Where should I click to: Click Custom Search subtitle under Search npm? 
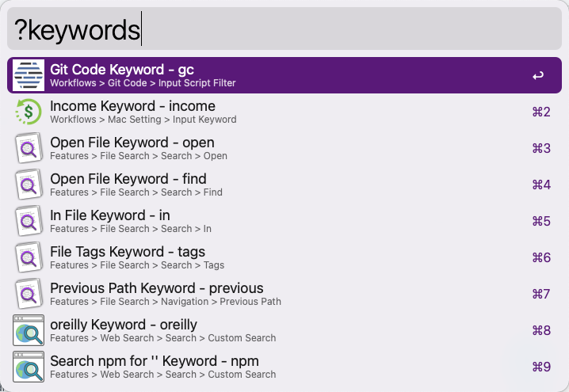pos(163,375)
